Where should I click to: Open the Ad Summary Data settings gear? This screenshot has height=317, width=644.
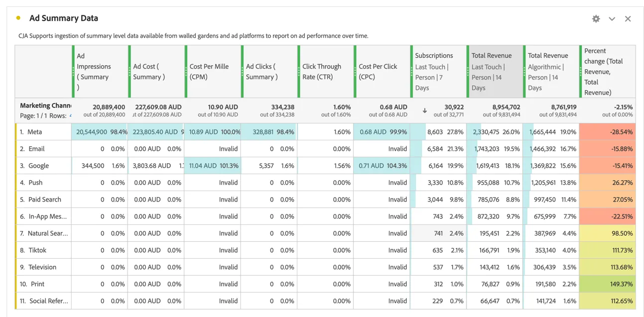pos(596,19)
